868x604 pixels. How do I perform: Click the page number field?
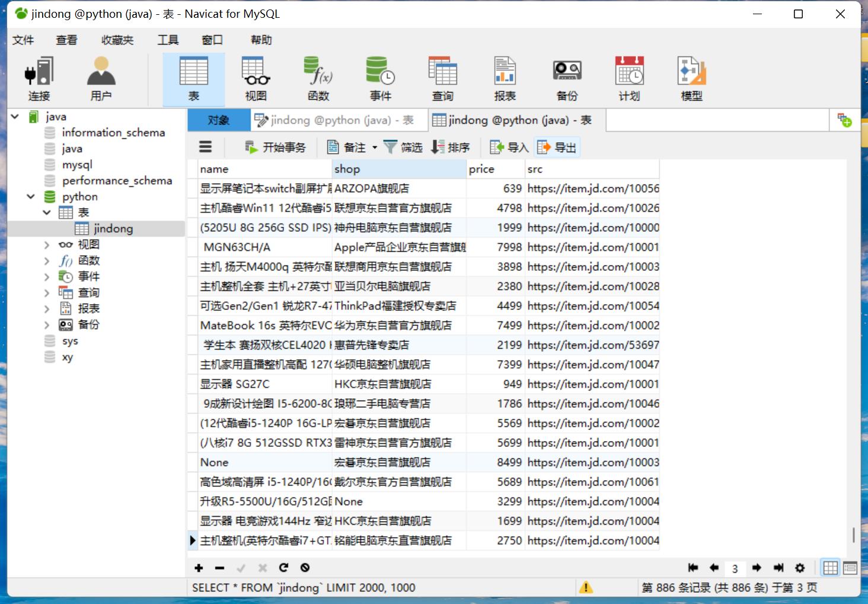tap(735, 568)
